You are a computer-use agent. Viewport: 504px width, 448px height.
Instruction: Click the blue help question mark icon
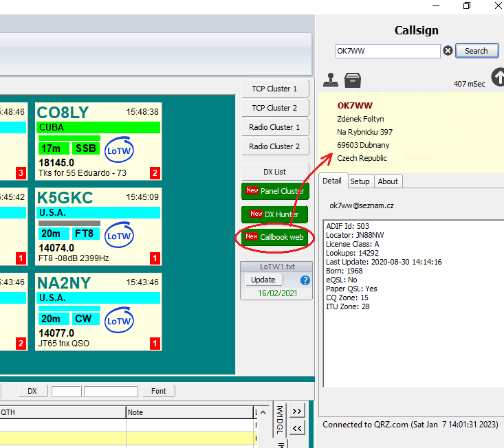(305, 280)
